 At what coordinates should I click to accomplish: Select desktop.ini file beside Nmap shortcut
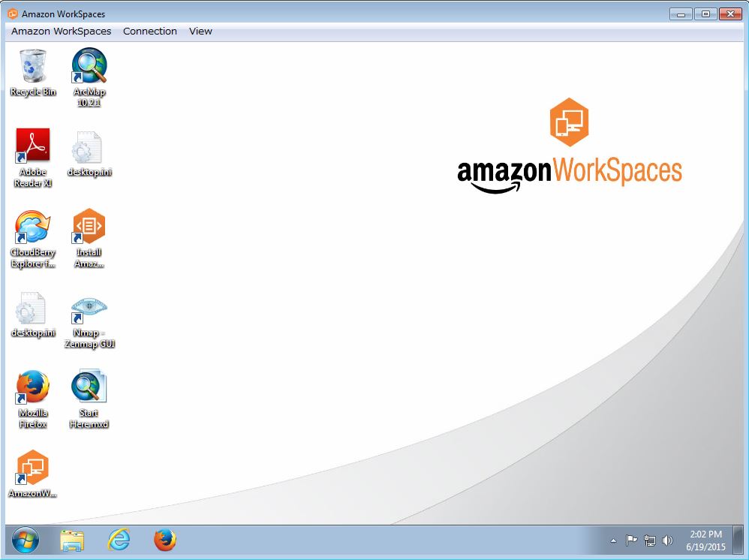[32, 315]
